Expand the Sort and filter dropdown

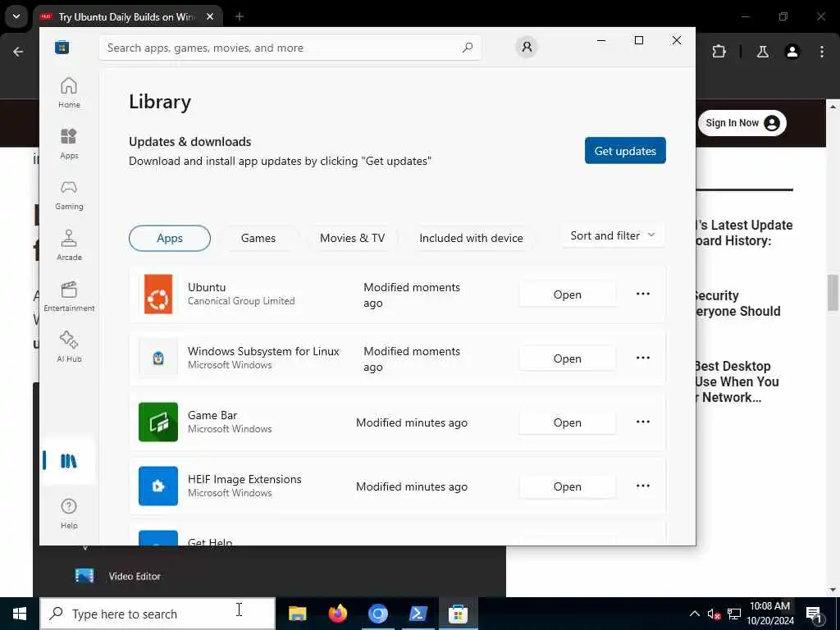pyautogui.click(x=614, y=235)
